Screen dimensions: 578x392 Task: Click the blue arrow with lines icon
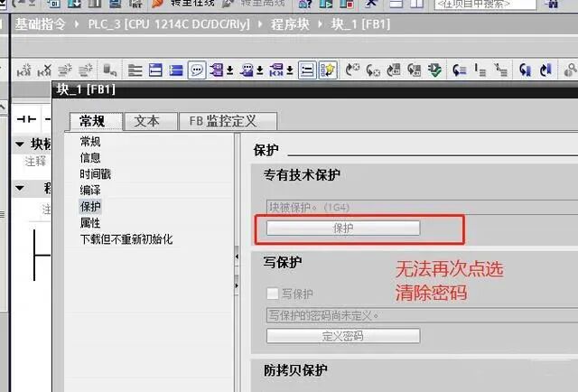pos(460,70)
